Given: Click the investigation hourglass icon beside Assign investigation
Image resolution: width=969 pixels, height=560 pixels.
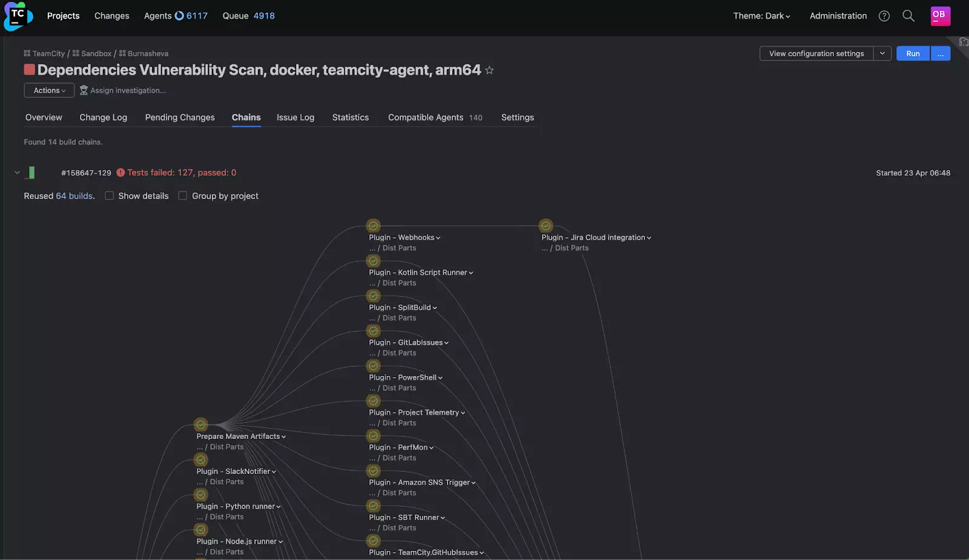Looking at the screenshot, I should point(84,90).
